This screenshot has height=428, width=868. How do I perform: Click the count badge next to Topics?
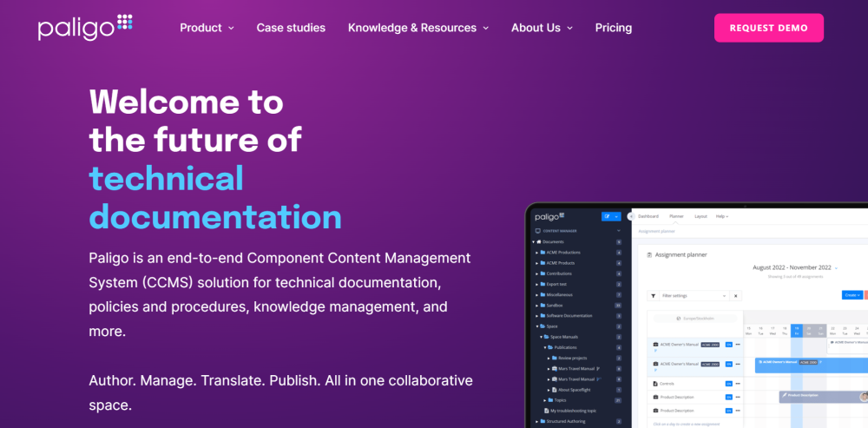[618, 400]
